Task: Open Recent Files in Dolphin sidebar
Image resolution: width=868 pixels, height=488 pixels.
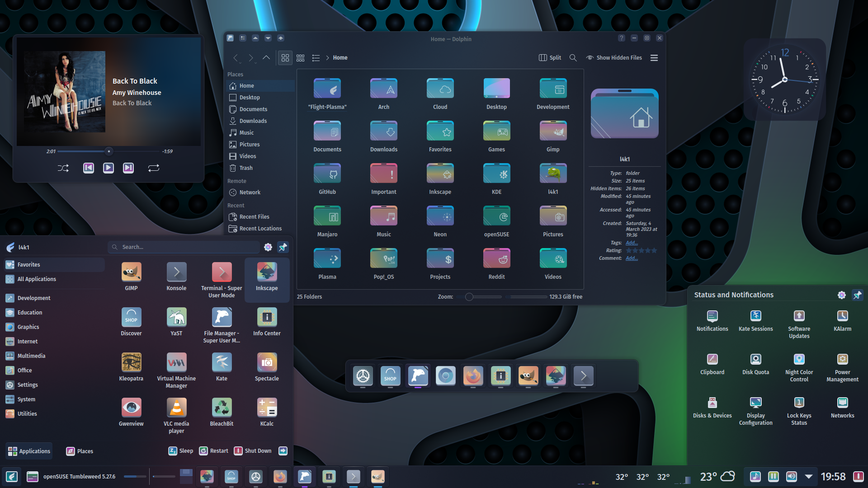Action: [260, 217]
